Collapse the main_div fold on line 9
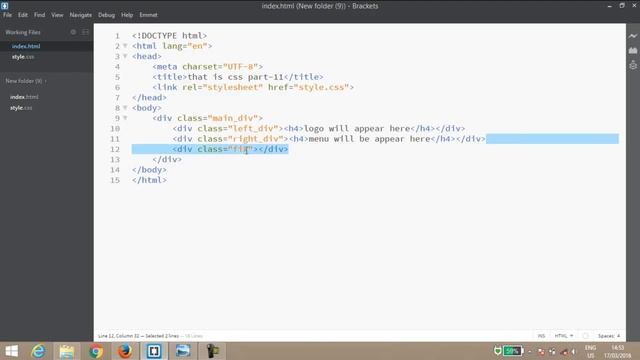 (x=125, y=118)
